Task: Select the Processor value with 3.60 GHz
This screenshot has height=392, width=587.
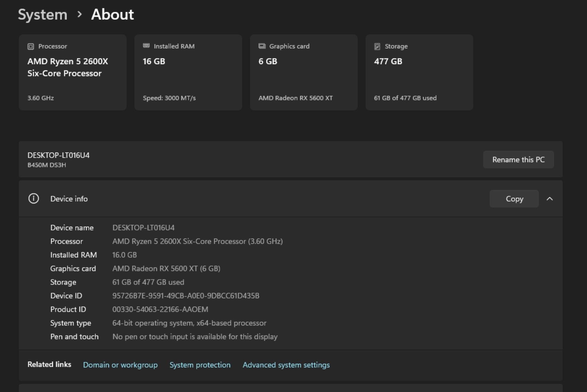Action: 197,241
